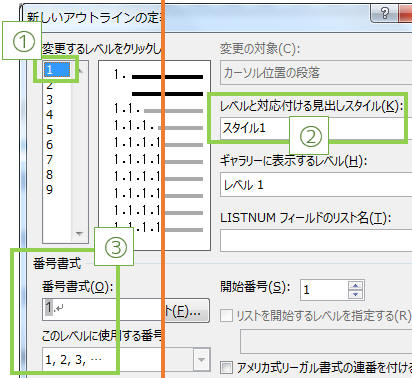Toggle the アメリカ式リーガル書式 checkbox
Screen dimensions: 412x378
pos(226,368)
